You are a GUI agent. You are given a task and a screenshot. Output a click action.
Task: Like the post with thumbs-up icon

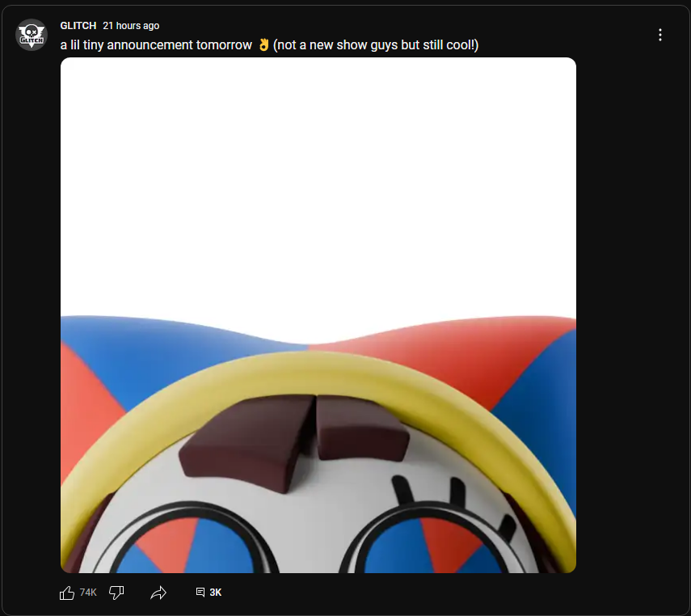click(67, 593)
